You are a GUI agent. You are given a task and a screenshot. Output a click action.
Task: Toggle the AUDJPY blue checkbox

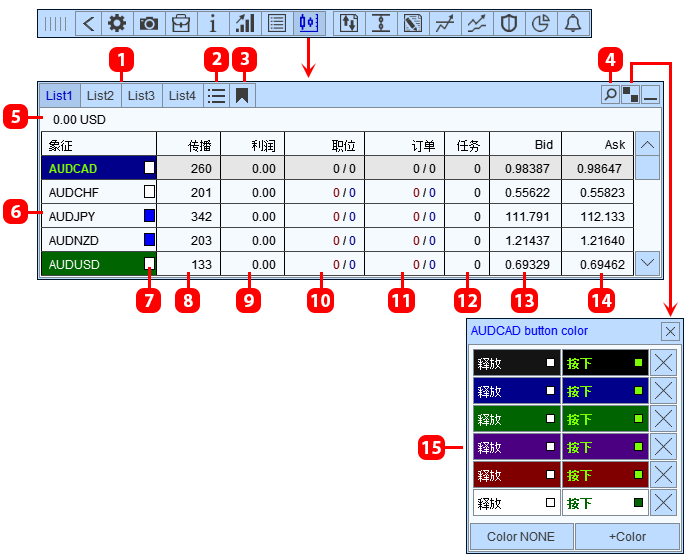(149, 216)
